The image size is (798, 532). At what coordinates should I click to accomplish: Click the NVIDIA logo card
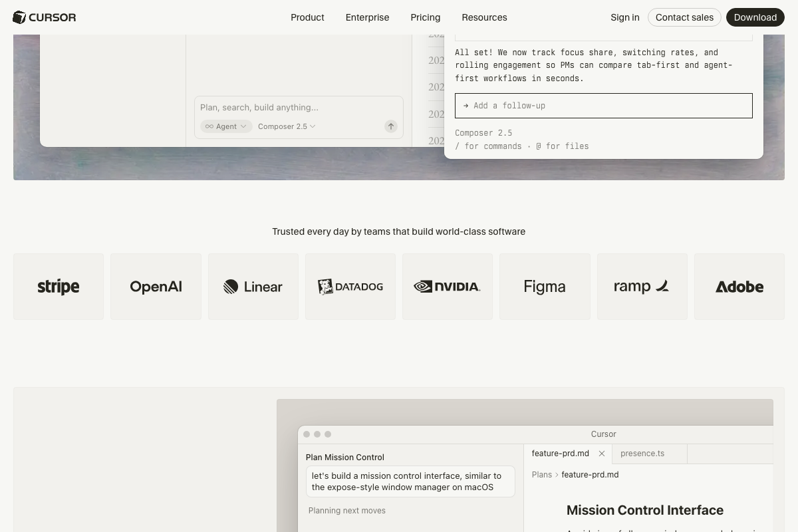pos(448,287)
